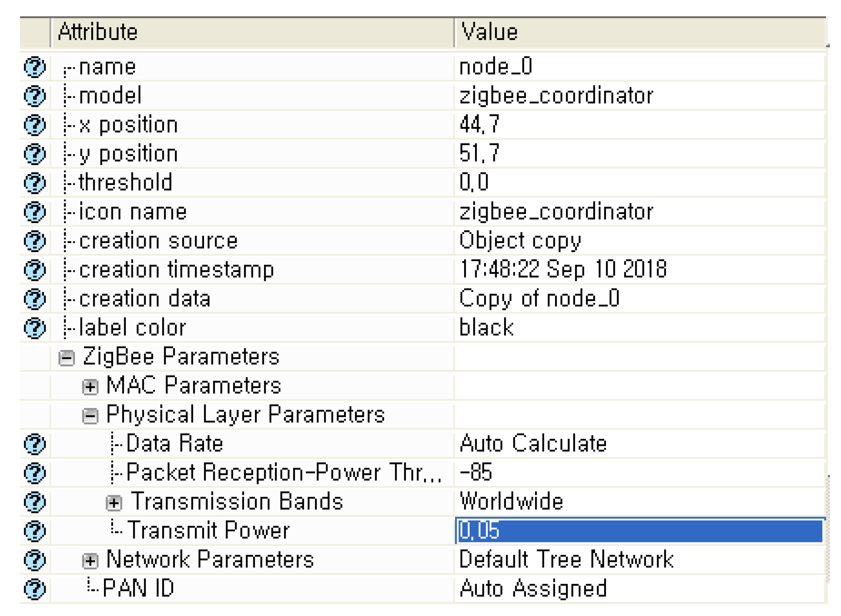The width and height of the screenshot is (841, 616).
Task: Click help icon for creation timestamp
Action: coord(34,270)
